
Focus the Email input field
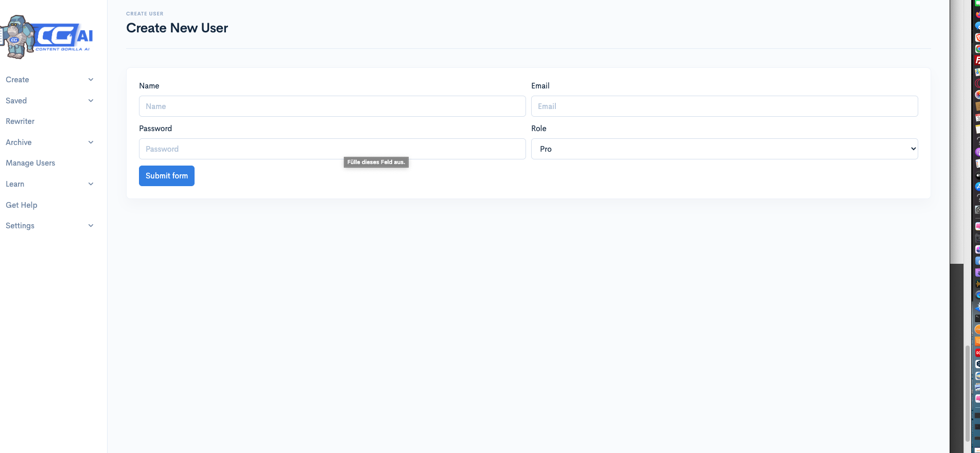pos(725,106)
